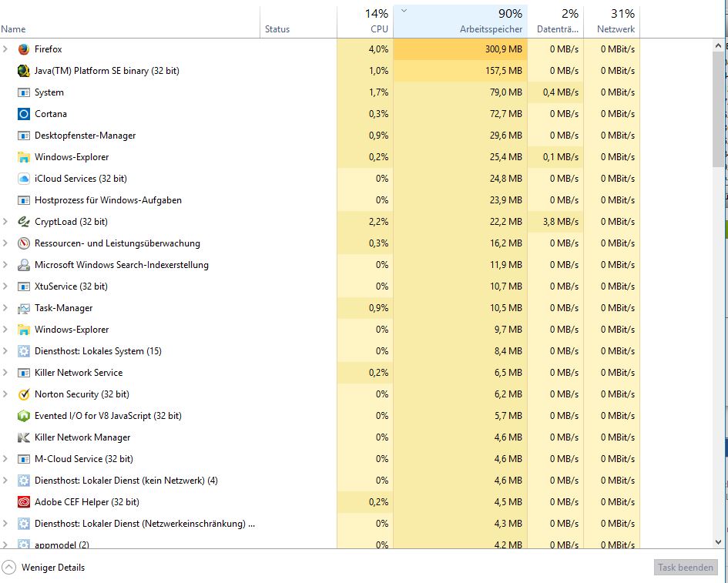Screen dimensions: 728x583
Task: Click the Task beenden button
Action: click(686, 568)
